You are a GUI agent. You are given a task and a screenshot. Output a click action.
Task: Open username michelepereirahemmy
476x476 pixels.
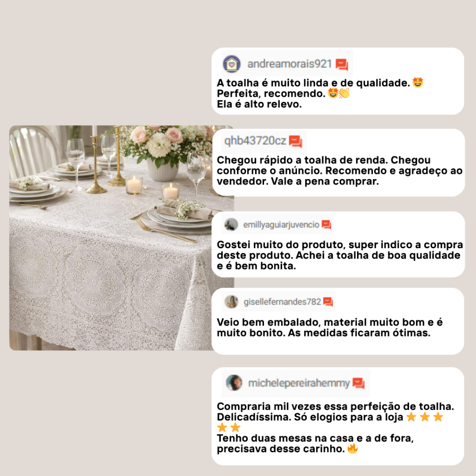(299, 383)
